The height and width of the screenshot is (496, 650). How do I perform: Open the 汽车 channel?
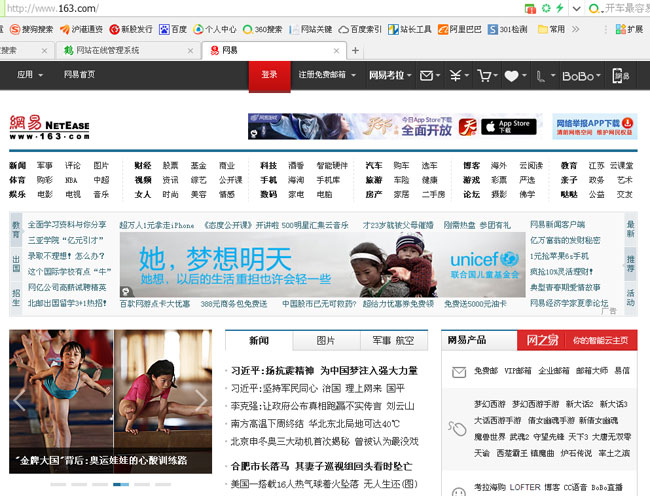click(x=374, y=166)
